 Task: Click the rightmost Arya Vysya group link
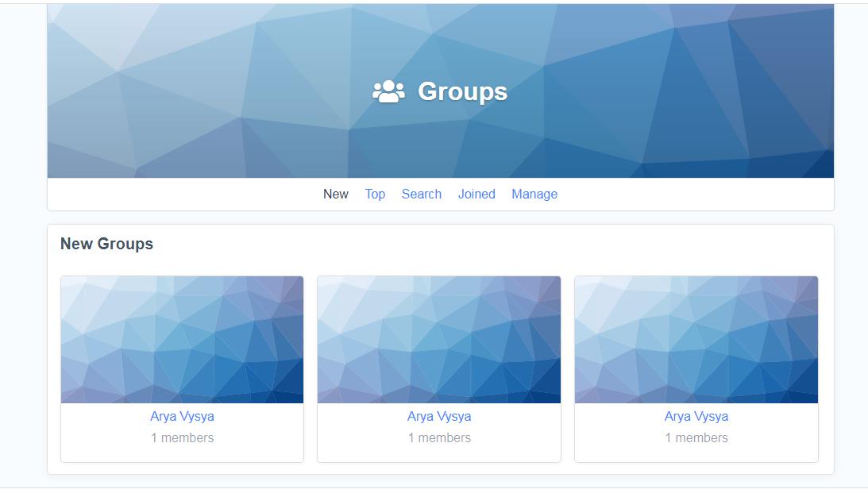(x=696, y=416)
